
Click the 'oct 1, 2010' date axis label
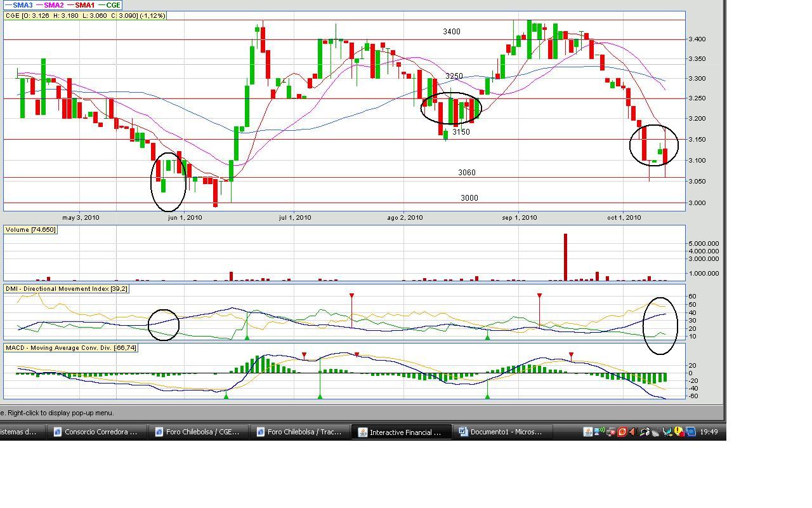point(624,218)
